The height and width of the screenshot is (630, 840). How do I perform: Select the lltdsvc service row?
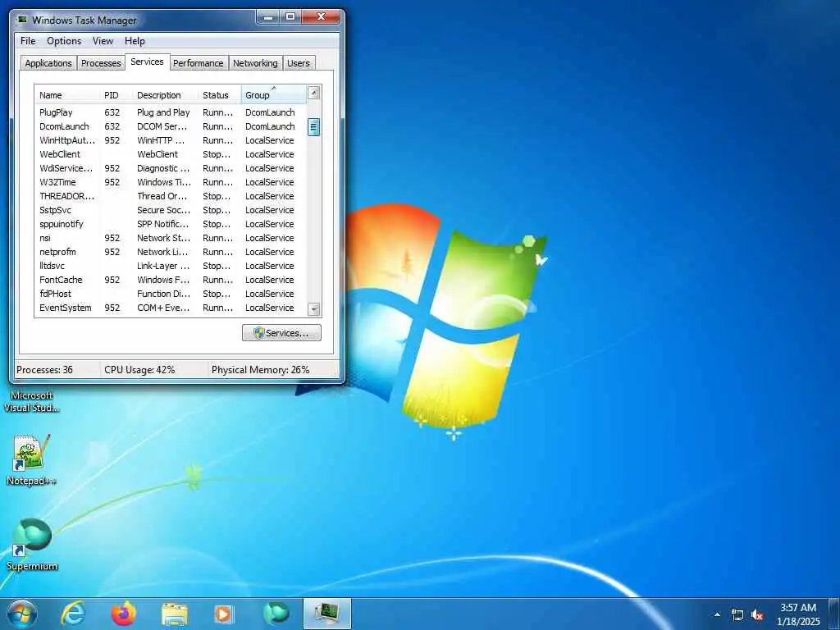coord(171,266)
